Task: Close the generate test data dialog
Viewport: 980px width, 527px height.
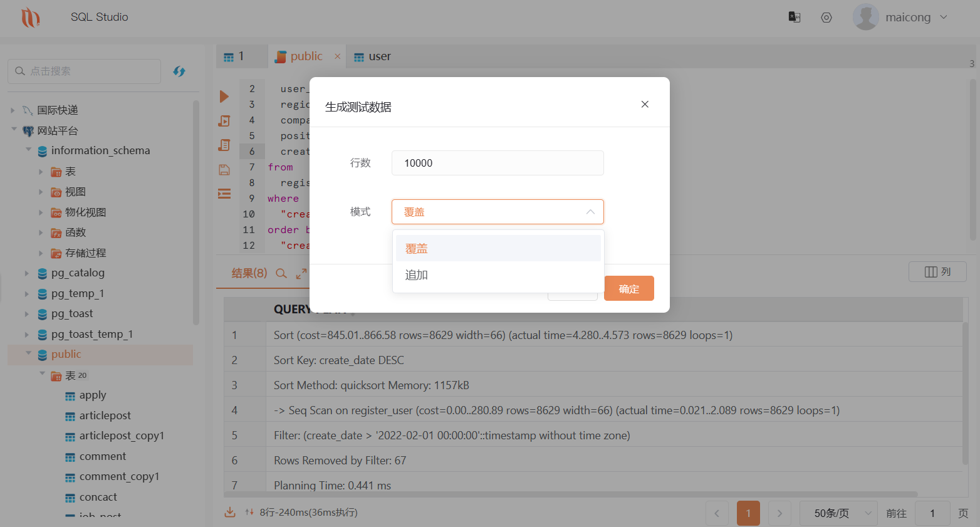Action: tap(645, 104)
